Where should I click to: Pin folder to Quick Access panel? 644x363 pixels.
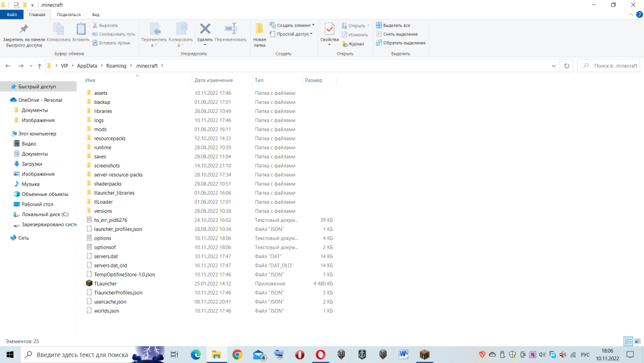(x=24, y=35)
